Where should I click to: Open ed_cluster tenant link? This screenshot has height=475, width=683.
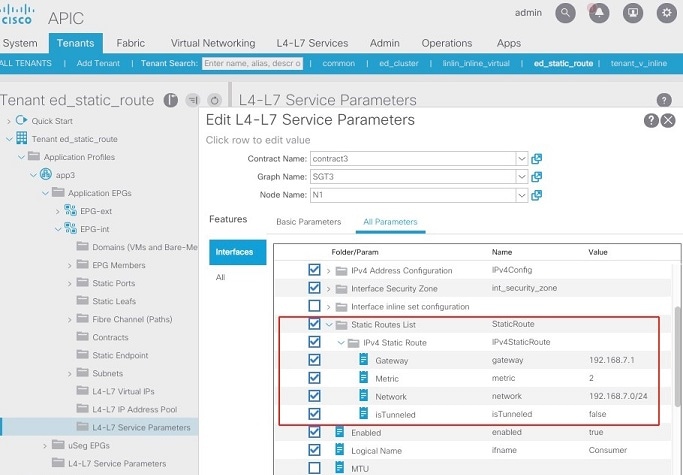[x=399, y=63]
